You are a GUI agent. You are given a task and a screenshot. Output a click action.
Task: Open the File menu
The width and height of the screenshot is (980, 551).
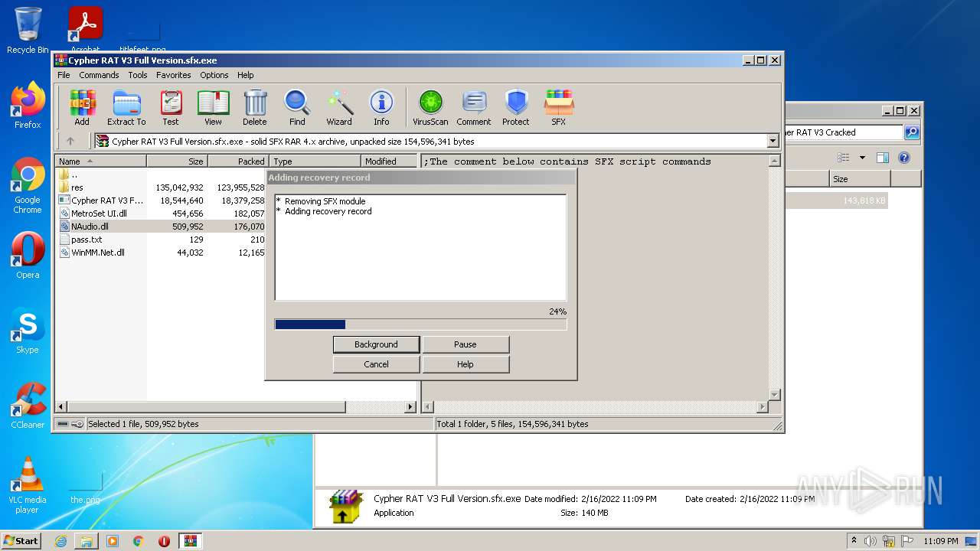pyautogui.click(x=64, y=75)
